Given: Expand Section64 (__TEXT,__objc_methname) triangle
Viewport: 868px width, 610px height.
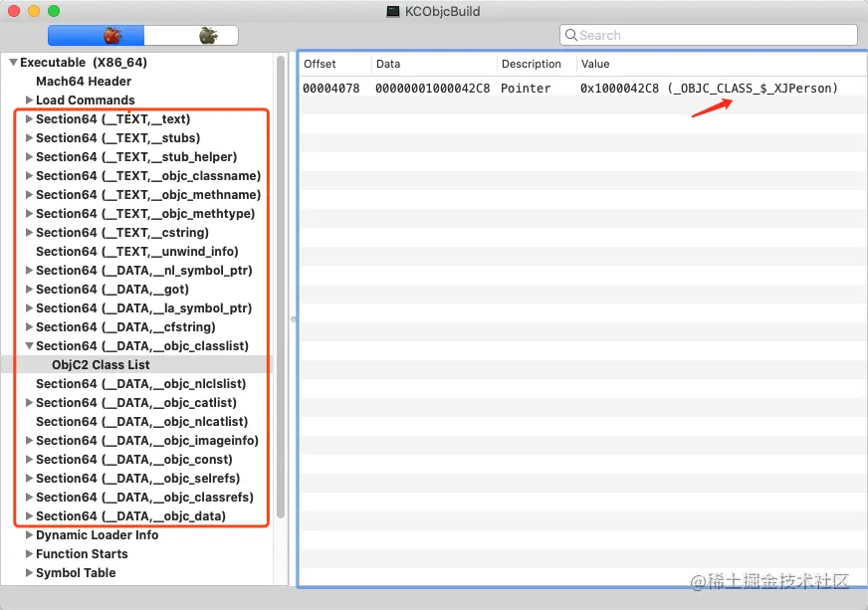Looking at the screenshot, I should tap(29, 194).
